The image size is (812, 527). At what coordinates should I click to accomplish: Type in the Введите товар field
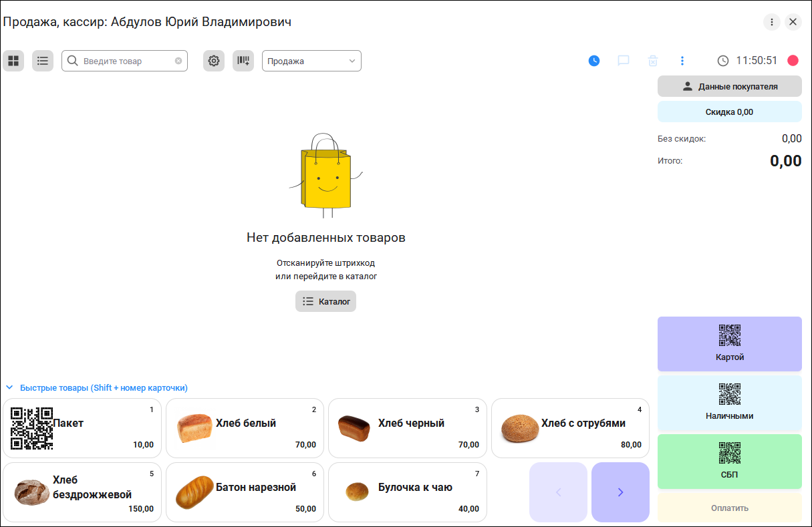pos(127,61)
